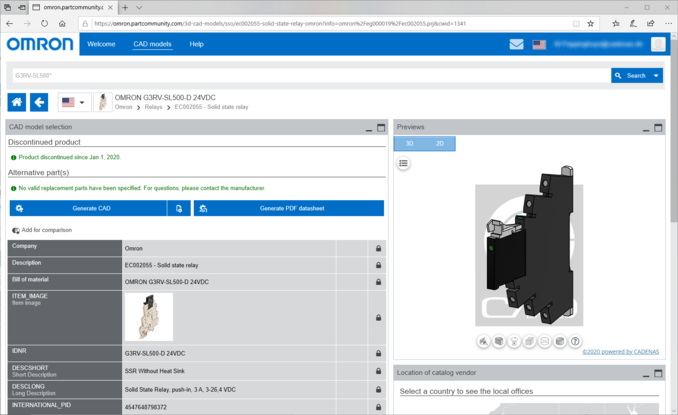Switch preview to 2D view
Viewport: 678px width, 415px height.
click(x=440, y=144)
